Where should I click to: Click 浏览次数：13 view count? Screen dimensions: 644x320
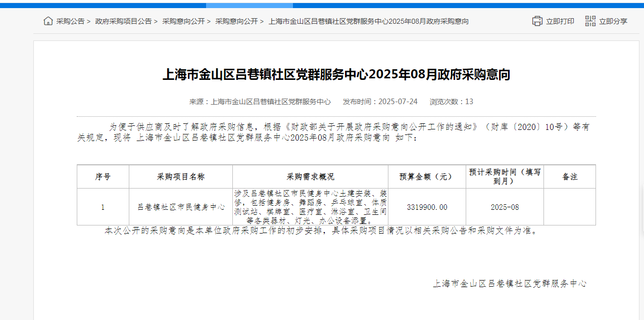[452, 102]
